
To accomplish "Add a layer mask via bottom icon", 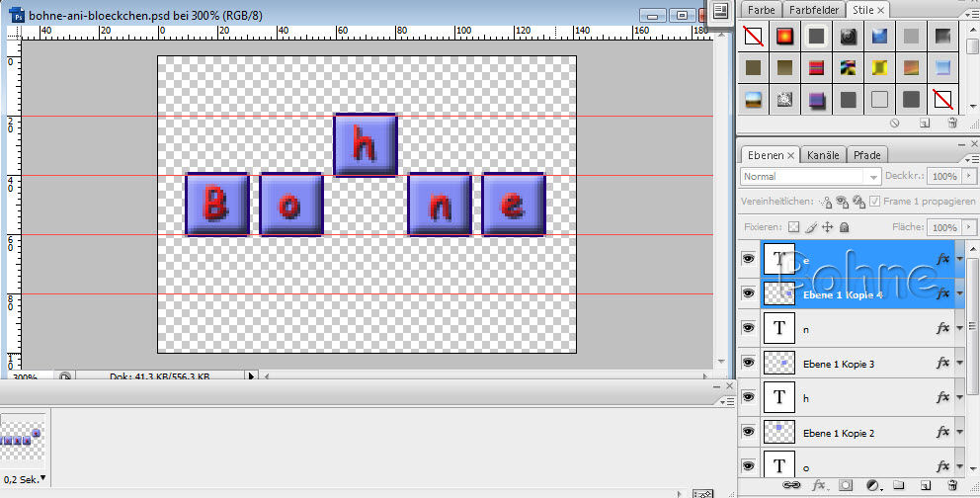I will (x=845, y=486).
